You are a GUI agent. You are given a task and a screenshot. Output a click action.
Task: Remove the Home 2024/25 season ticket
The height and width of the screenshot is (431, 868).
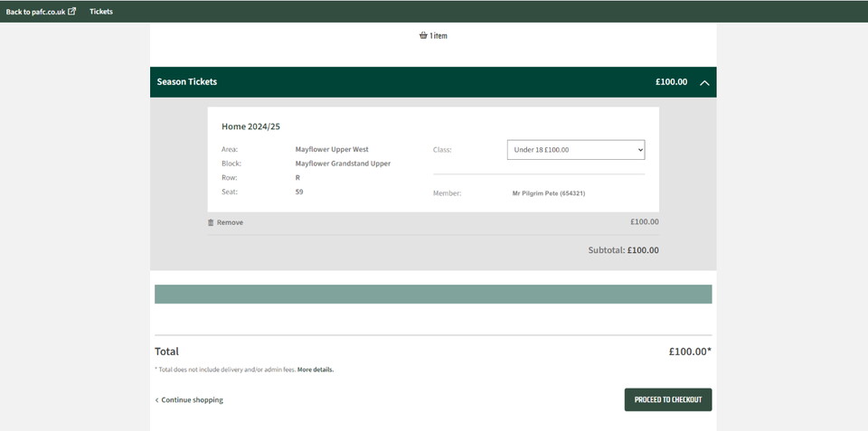[x=230, y=222]
